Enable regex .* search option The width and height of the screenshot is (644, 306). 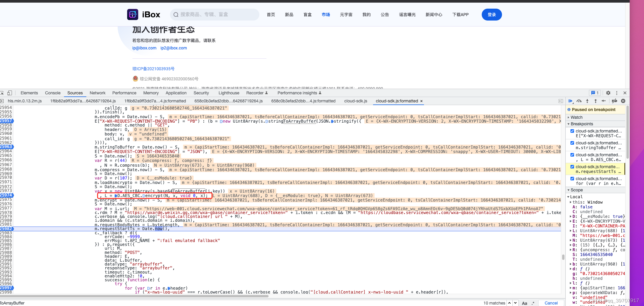click(533, 303)
